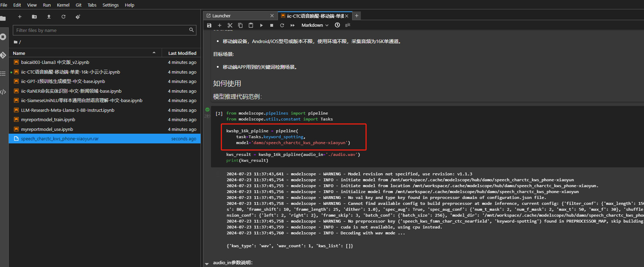Open the Settings menu
Image resolution: width=644 pixels, height=267 pixels.
point(111,5)
